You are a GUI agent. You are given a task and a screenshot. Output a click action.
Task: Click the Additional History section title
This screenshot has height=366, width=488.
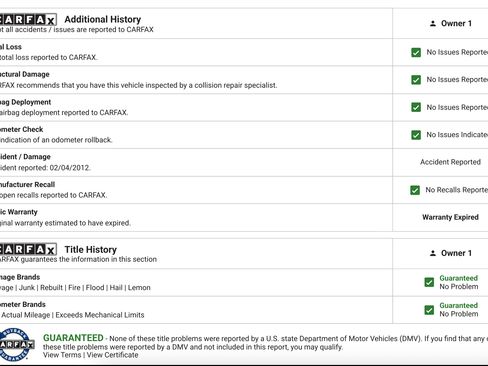(x=103, y=19)
